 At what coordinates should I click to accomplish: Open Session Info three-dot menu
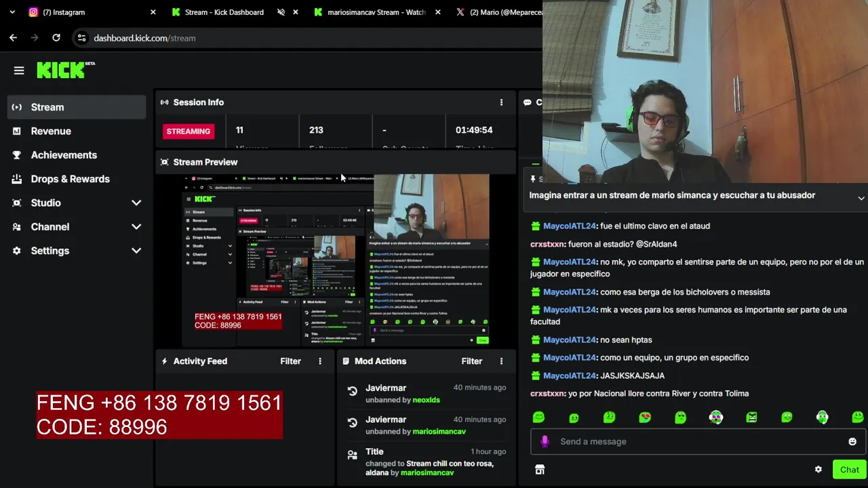point(501,102)
